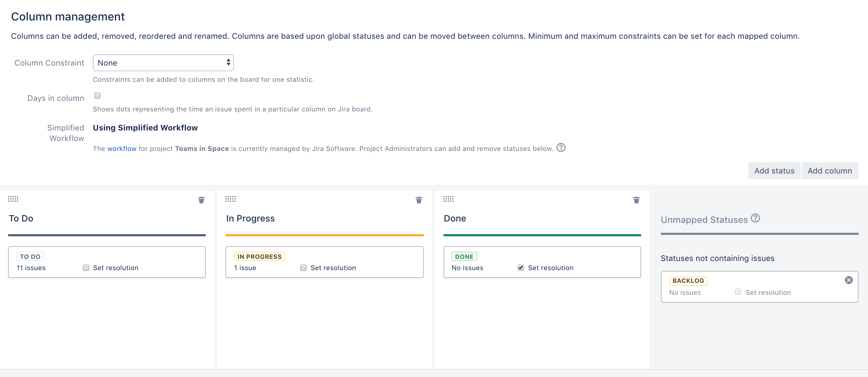Click the IN PROGRESS status lozenge
This screenshot has height=377, width=868.
pos(259,257)
